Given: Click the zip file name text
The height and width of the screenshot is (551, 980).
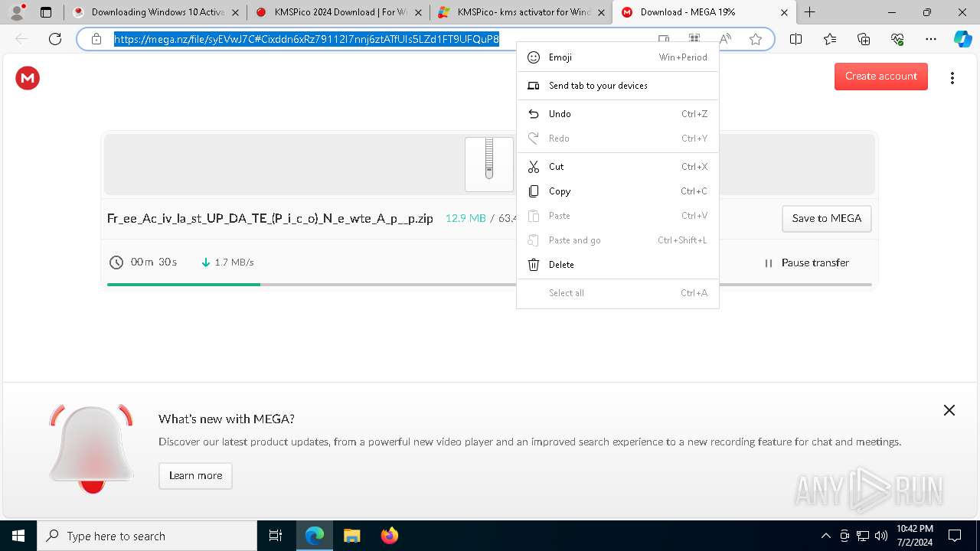Looking at the screenshot, I should (270, 218).
